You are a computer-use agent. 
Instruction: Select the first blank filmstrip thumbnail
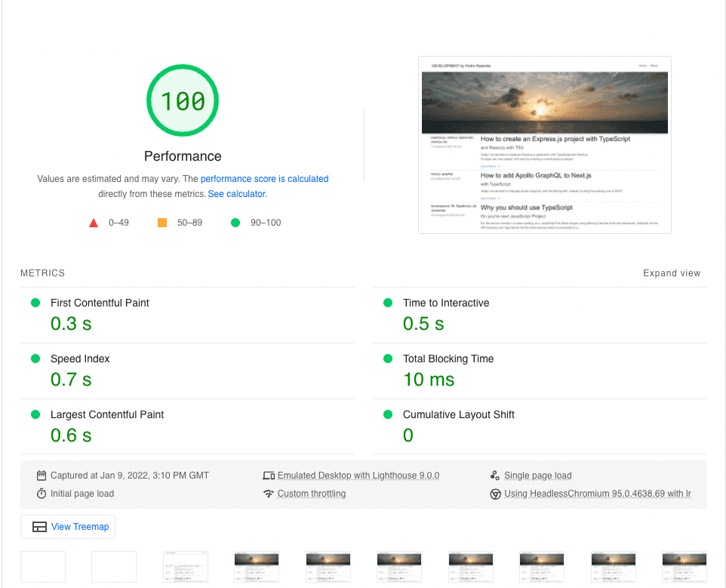(43, 567)
